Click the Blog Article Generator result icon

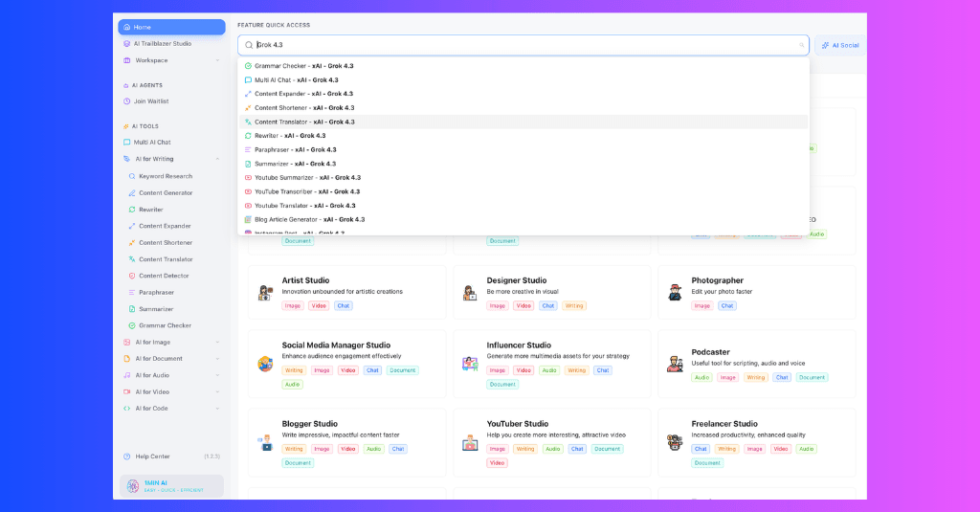(x=248, y=219)
